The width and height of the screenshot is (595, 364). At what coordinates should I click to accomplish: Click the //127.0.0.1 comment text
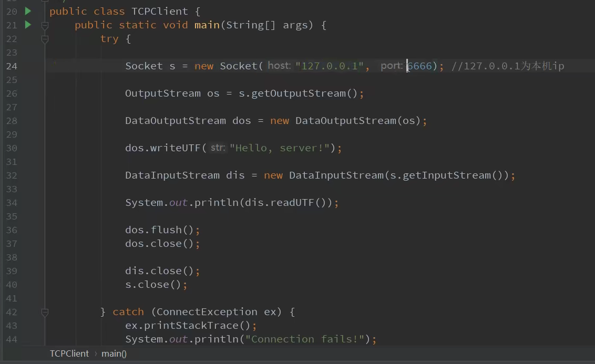[x=508, y=66]
